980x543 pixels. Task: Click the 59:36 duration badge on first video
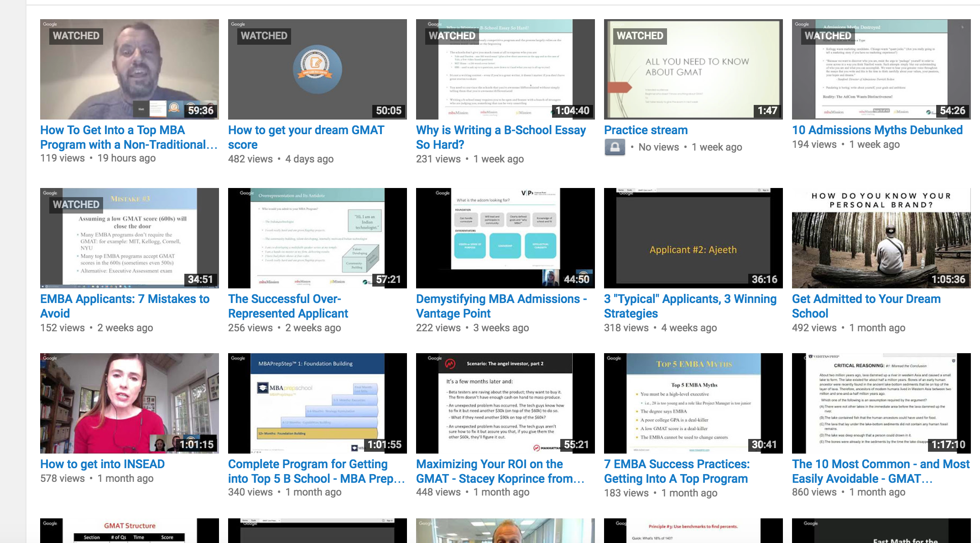[201, 110]
